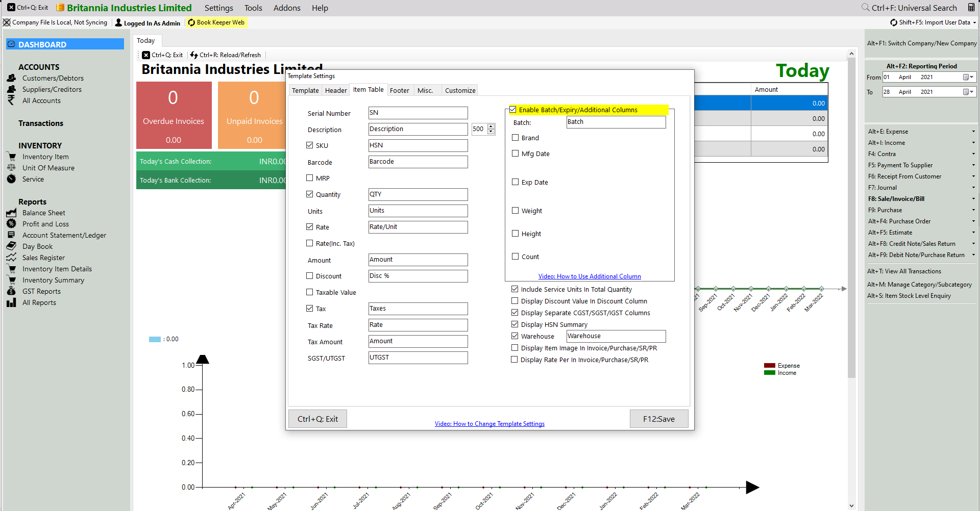The width and height of the screenshot is (980, 511).
Task: Click the Not Syncing status icon
Action: (x=7, y=22)
